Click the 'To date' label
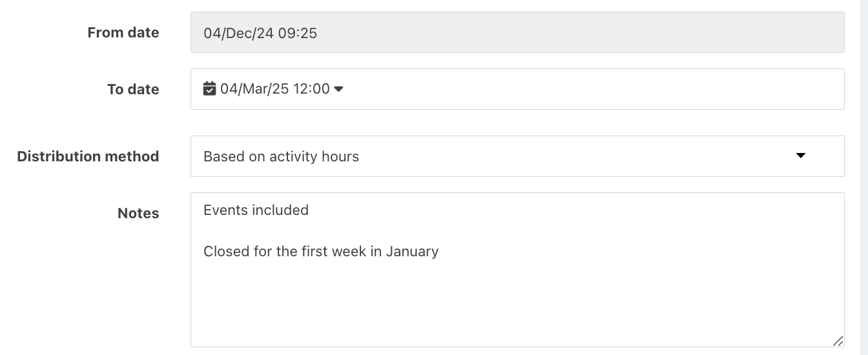 pyautogui.click(x=133, y=89)
